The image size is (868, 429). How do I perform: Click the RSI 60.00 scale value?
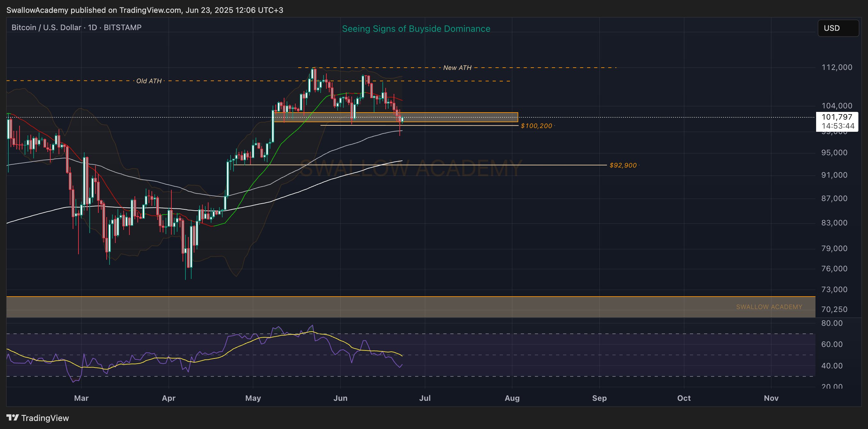coord(831,344)
